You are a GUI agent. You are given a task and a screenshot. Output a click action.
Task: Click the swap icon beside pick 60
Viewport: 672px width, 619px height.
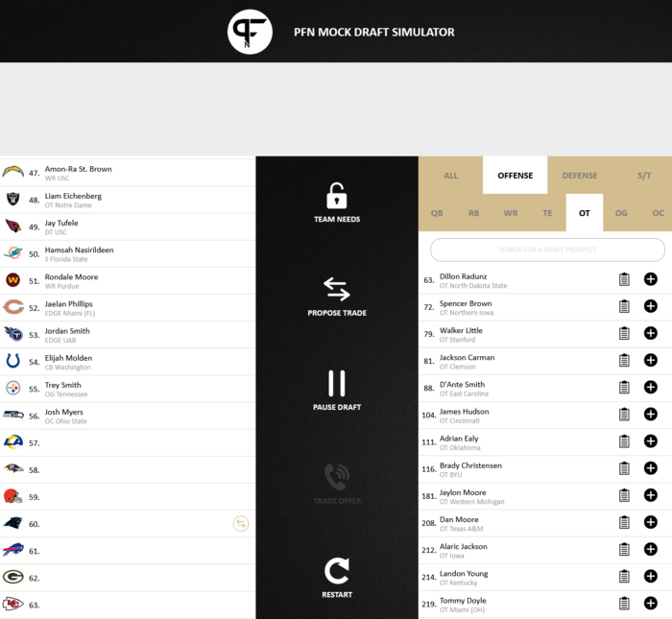[240, 524]
